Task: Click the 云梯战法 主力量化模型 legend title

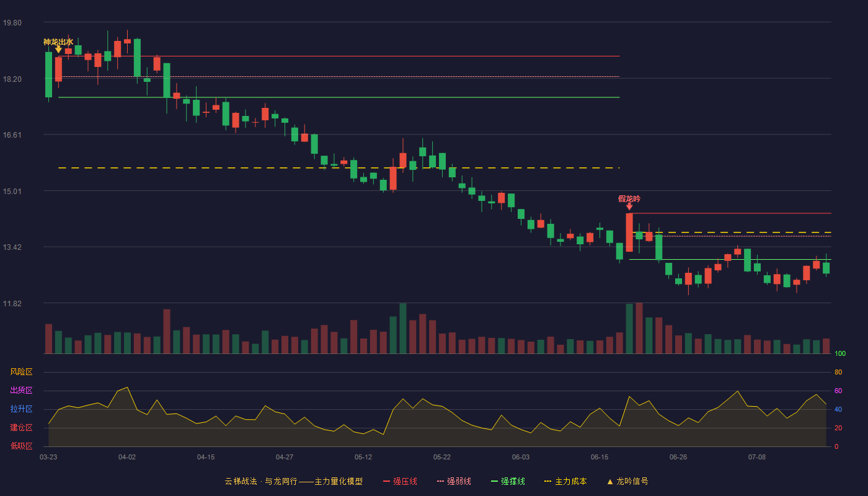Action: pyautogui.click(x=294, y=481)
